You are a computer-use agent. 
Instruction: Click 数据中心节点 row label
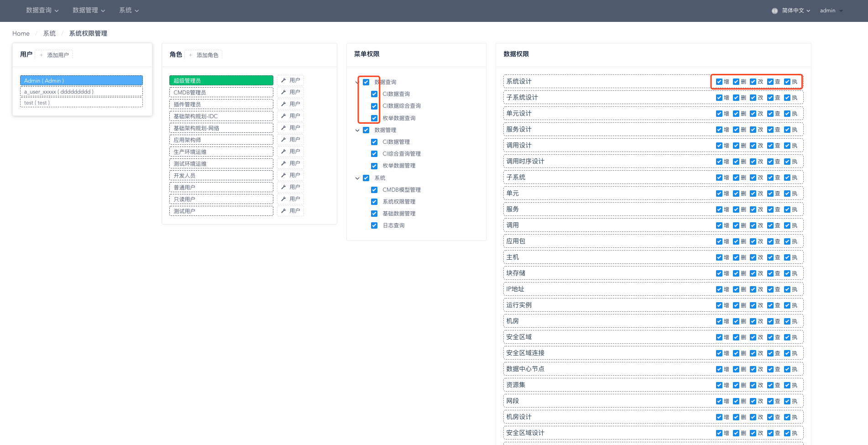tap(525, 369)
